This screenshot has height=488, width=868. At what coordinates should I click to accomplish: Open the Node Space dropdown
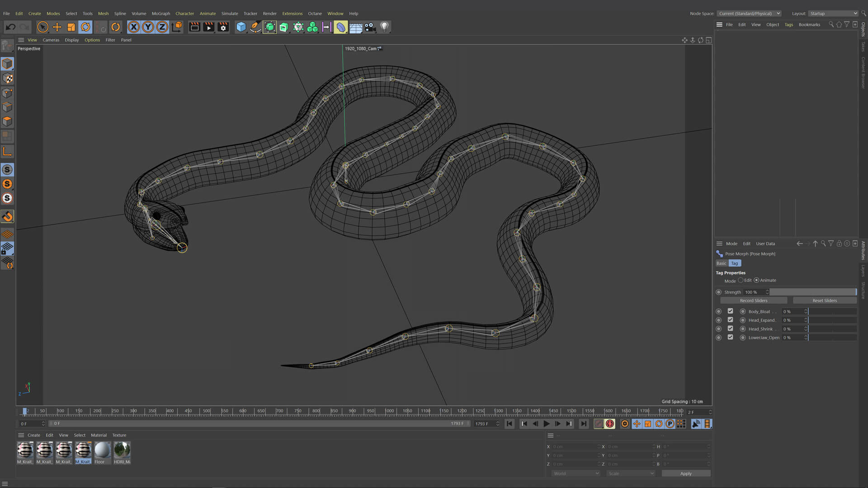point(749,14)
